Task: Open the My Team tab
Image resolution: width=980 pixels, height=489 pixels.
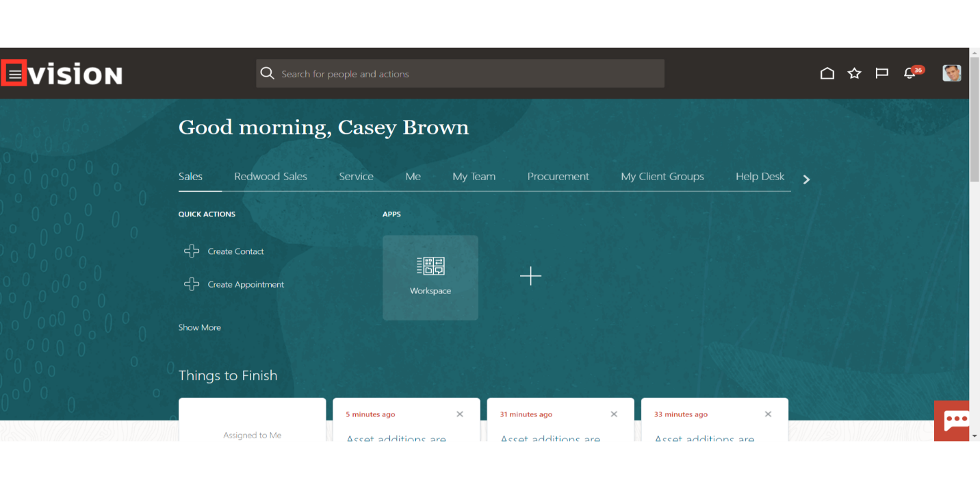Action: pyautogui.click(x=474, y=177)
